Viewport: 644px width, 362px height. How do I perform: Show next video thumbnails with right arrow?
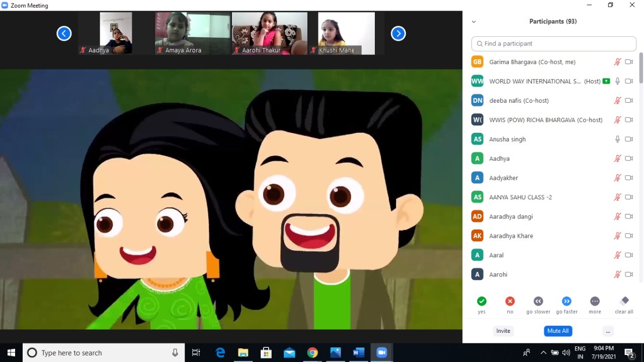pos(398,34)
